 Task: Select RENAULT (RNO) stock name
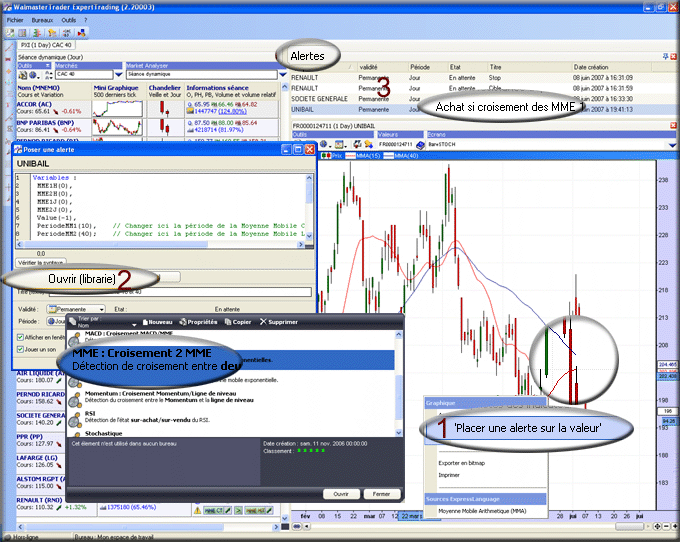tap(39, 500)
